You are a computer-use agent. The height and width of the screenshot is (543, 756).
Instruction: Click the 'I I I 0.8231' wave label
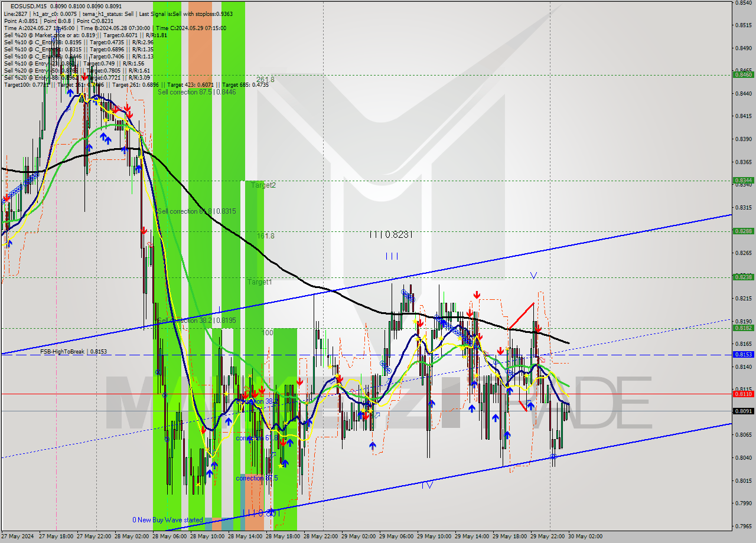(x=390, y=234)
